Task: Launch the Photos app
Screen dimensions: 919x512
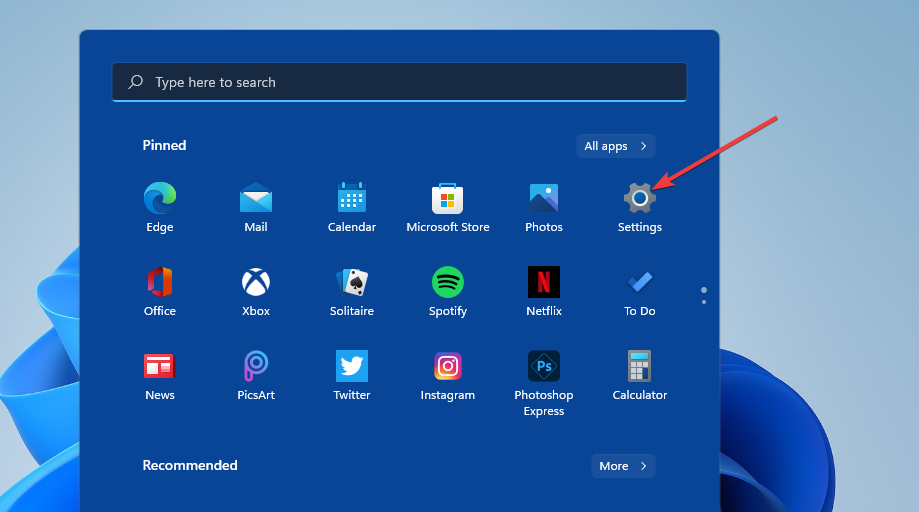Action: [544, 207]
